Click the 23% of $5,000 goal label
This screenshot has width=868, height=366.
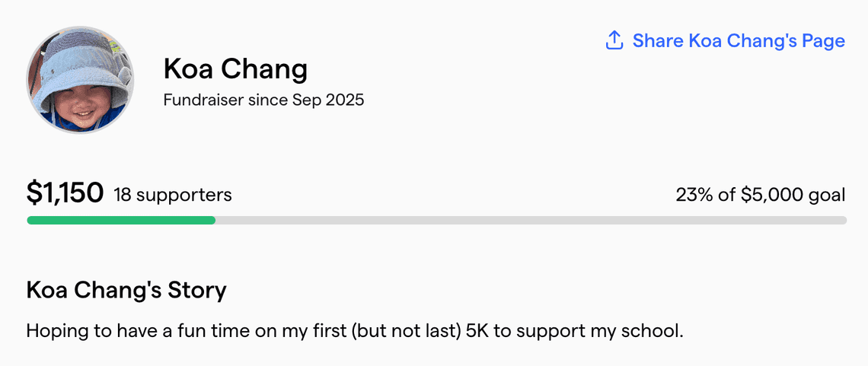coord(760,195)
